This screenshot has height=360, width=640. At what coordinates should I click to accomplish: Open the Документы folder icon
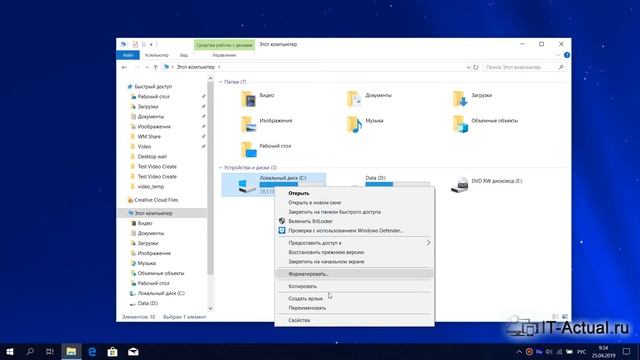coord(354,99)
